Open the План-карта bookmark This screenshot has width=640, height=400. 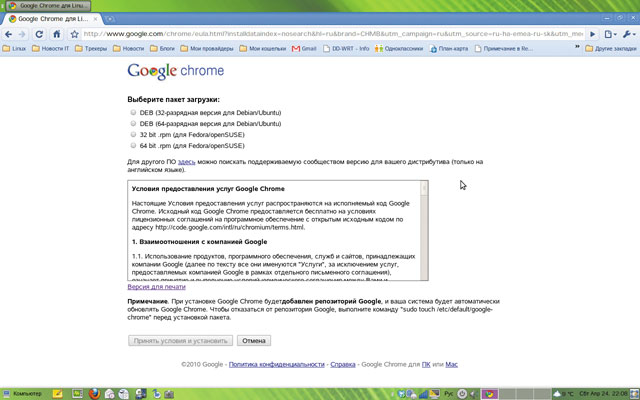click(x=449, y=49)
